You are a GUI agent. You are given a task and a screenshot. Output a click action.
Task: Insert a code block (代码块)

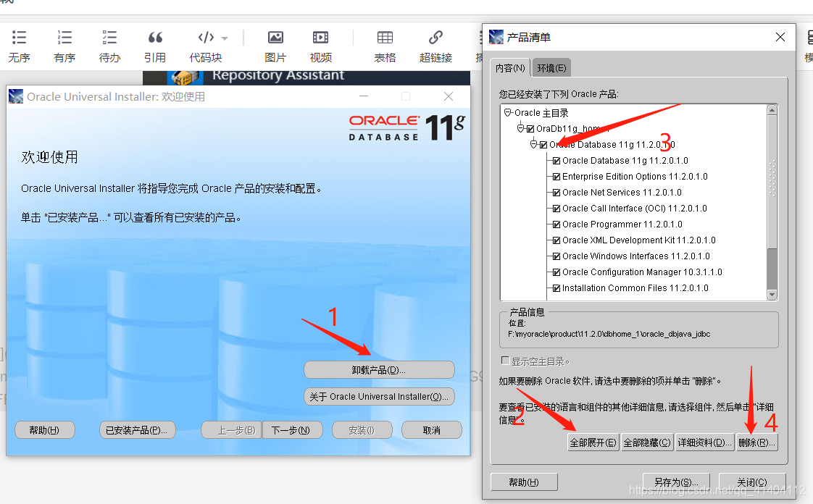(x=205, y=46)
